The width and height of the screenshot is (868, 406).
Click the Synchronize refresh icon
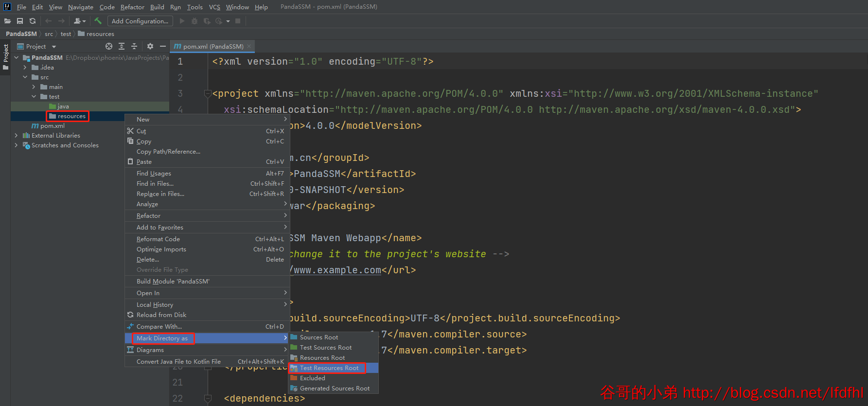coord(33,21)
